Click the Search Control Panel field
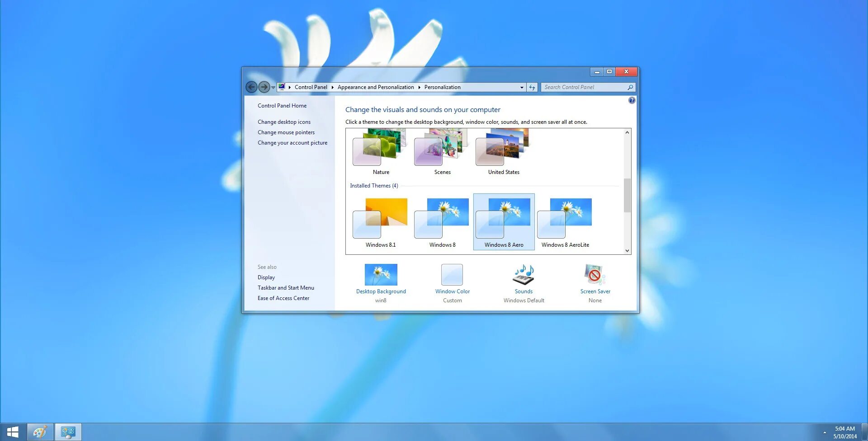 588,87
